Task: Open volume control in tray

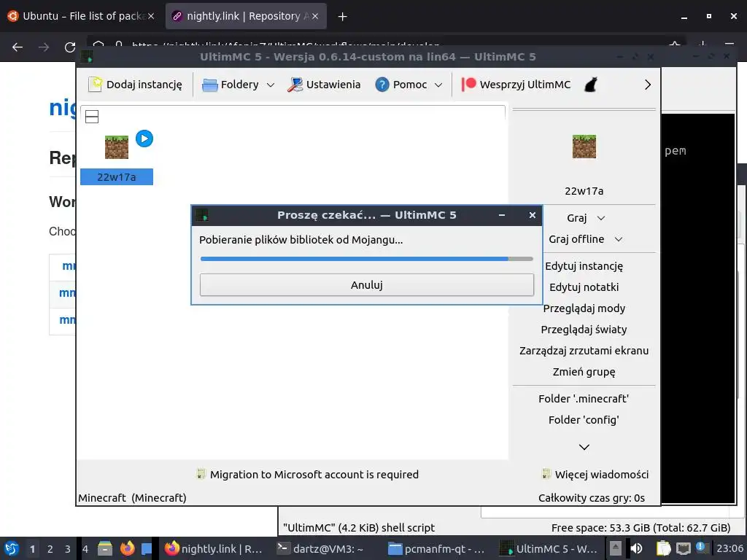Action: [636, 548]
